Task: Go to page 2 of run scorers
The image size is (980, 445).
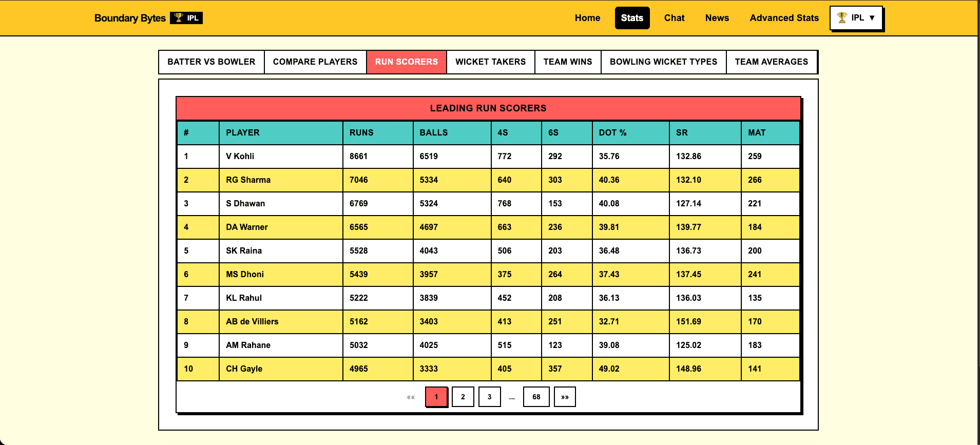Action: pyautogui.click(x=463, y=397)
